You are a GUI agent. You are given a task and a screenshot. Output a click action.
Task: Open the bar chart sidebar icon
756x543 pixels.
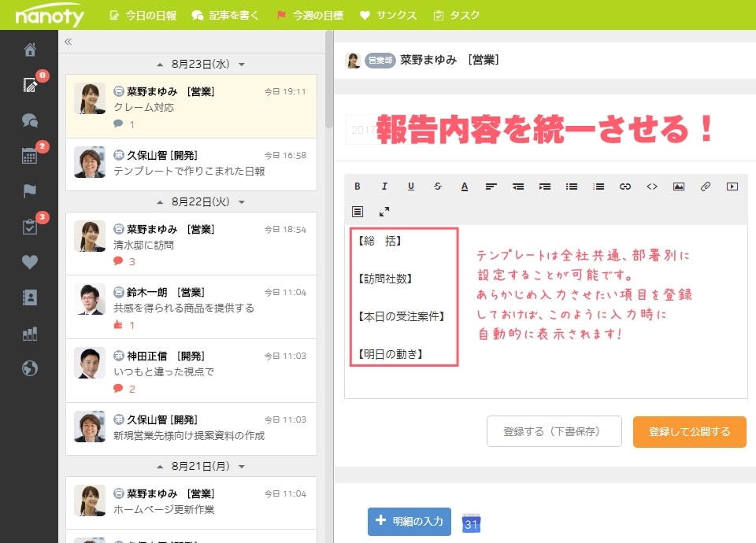(30, 334)
